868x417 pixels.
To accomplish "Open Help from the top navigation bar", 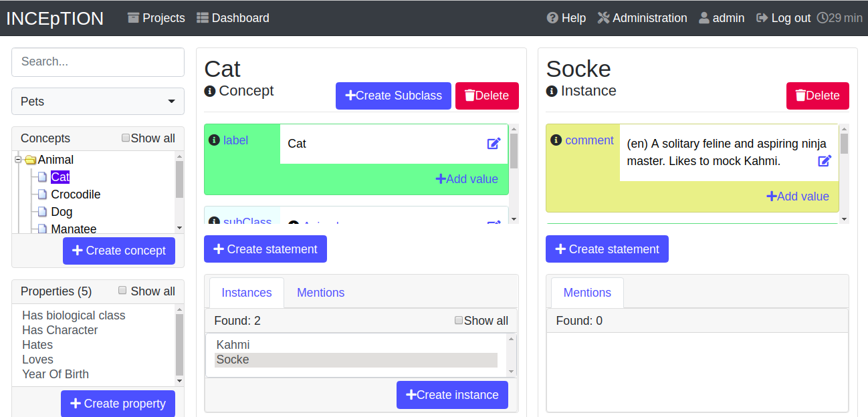I will click(566, 18).
